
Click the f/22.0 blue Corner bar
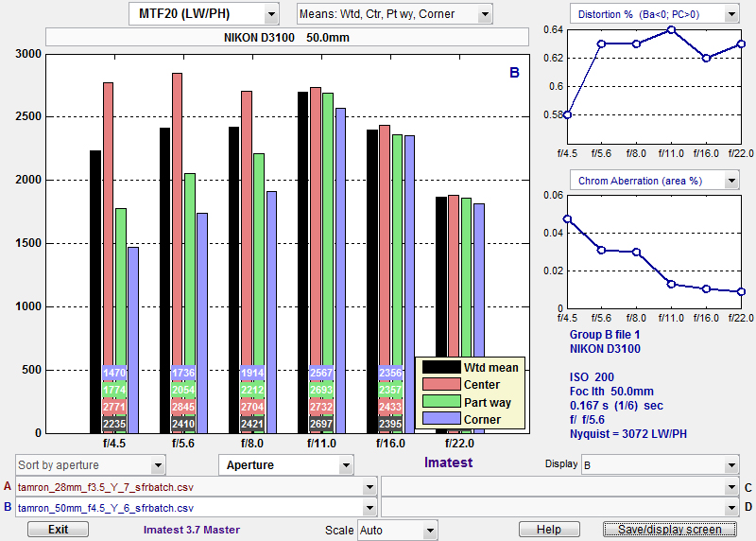click(x=479, y=280)
